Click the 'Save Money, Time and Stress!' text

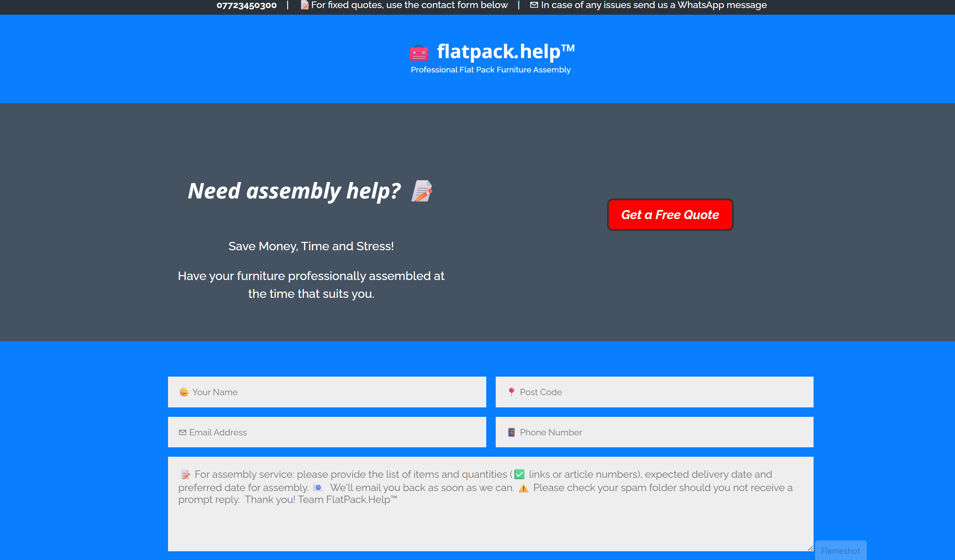(311, 246)
